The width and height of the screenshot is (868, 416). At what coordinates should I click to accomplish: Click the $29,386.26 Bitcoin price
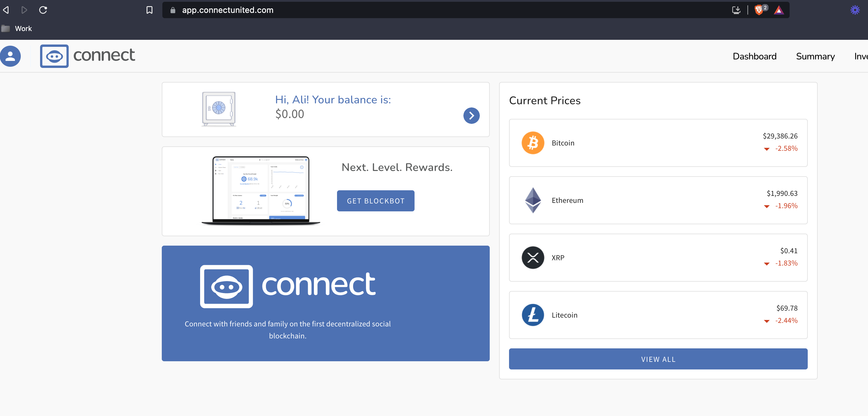(x=780, y=136)
